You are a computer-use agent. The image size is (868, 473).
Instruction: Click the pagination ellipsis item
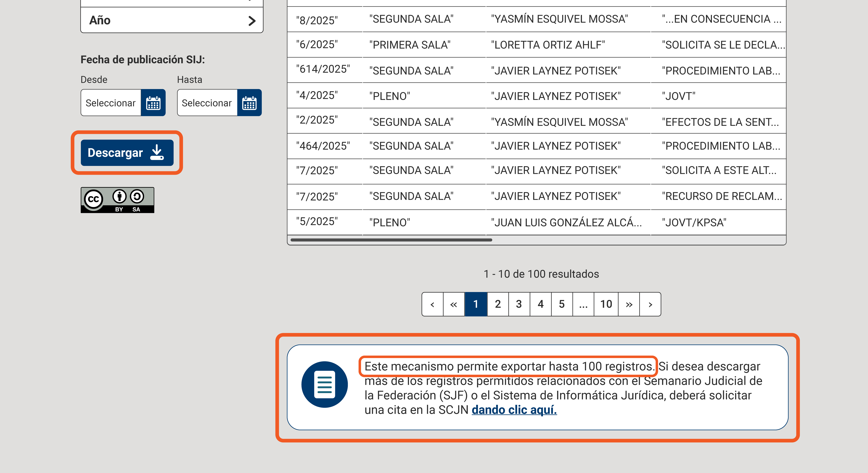(x=583, y=304)
